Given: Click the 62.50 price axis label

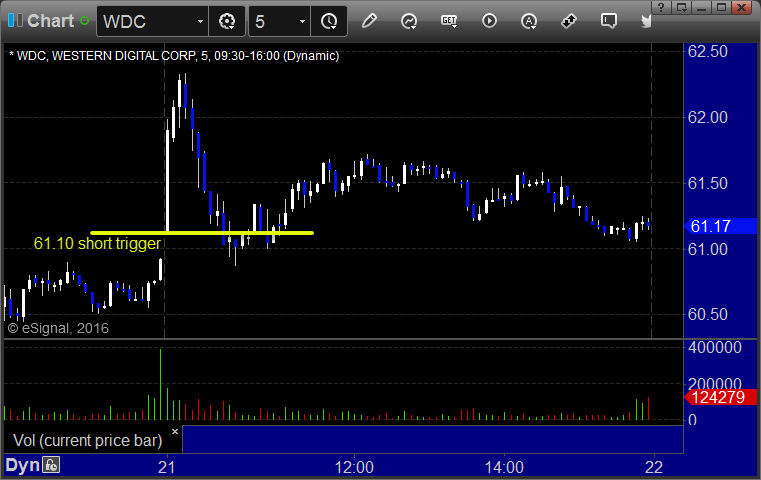Looking at the screenshot, I should point(708,51).
